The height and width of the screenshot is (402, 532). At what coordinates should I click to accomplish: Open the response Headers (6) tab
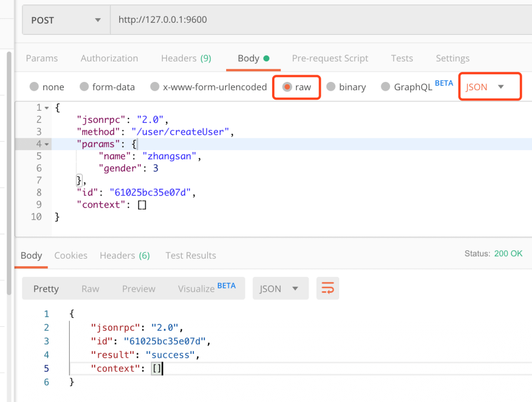[x=125, y=255]
